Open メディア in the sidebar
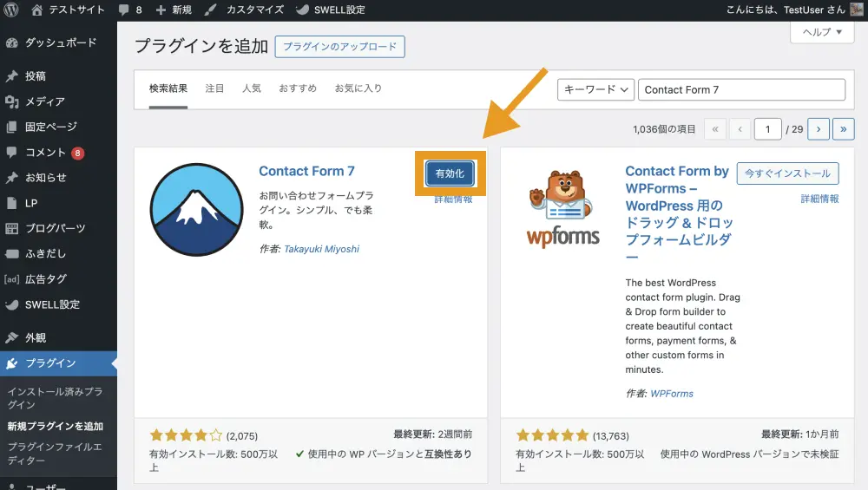The image size is (868, 490). (45, 101)
